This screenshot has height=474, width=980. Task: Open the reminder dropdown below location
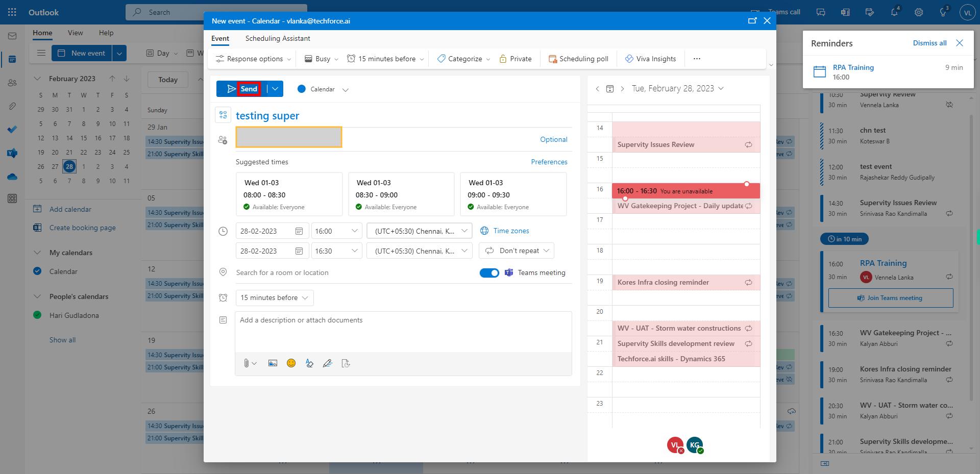(275, 298)
